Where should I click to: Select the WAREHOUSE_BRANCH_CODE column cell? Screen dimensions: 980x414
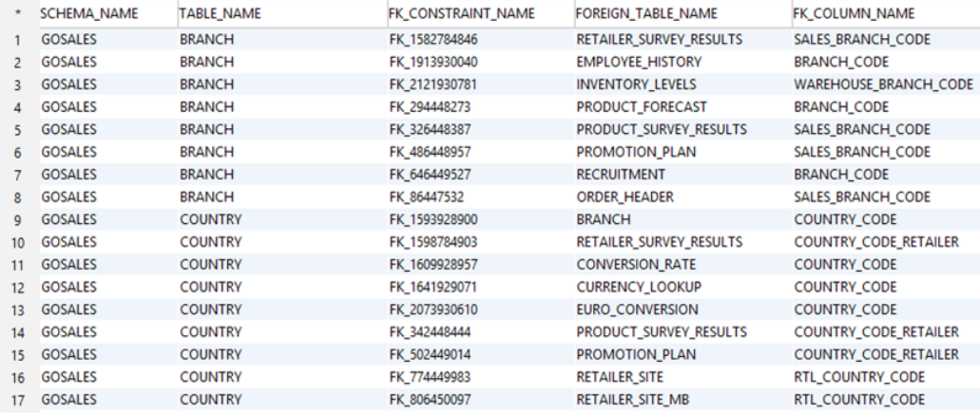(x=886, y=85)
